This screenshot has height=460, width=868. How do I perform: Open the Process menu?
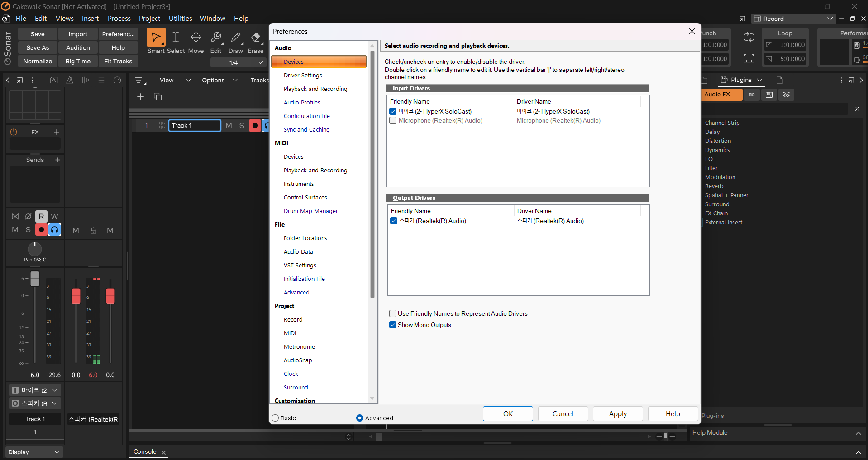coord(119,19)
